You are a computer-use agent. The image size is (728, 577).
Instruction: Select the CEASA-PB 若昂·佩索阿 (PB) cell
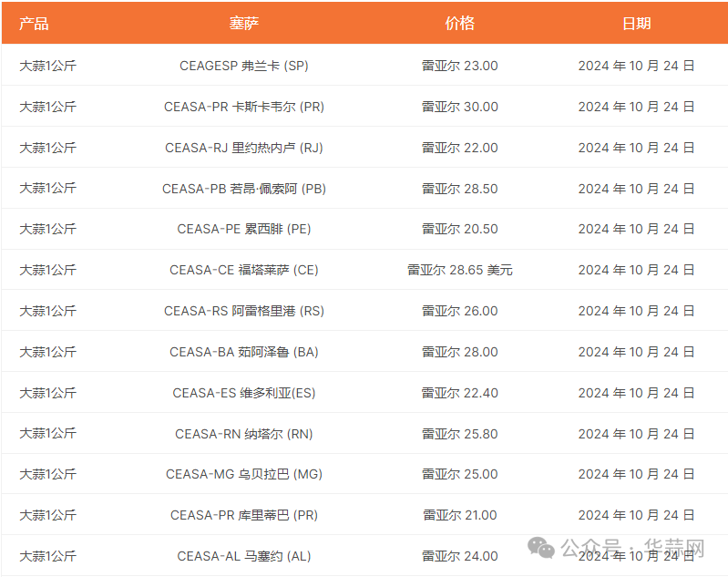(x=244, y=189)
